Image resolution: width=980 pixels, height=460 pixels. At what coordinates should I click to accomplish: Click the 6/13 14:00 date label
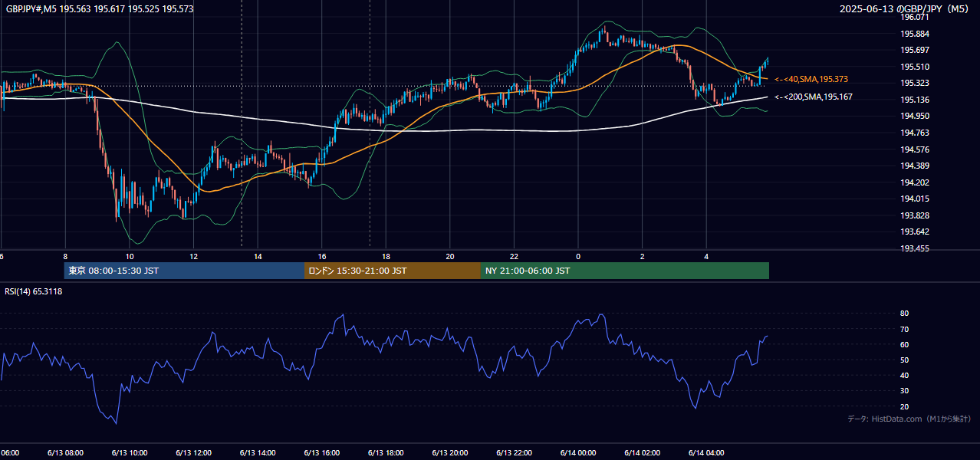click(x=257, y=452)
